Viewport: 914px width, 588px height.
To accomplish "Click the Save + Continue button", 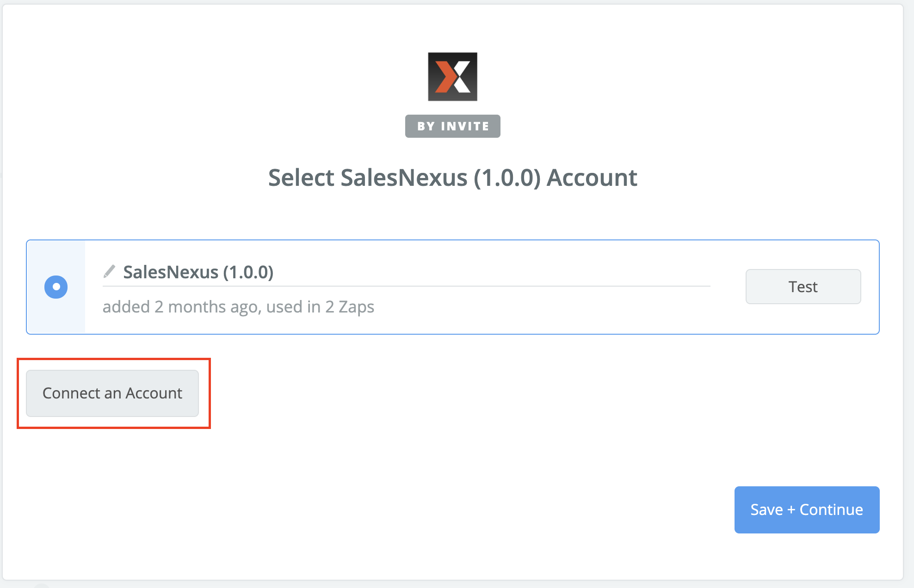I will pos(807,509).
